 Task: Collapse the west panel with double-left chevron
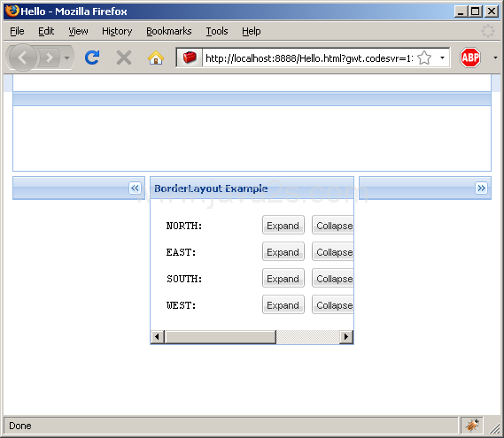135,188
